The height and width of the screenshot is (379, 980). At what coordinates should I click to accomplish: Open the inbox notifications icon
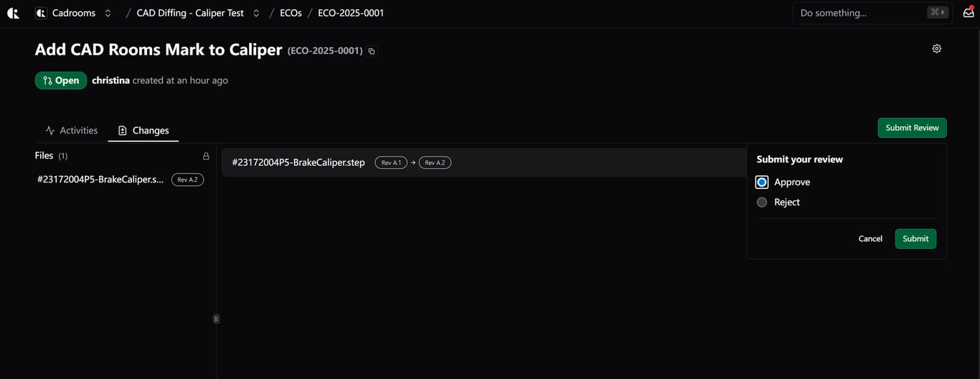click(969, 12)
